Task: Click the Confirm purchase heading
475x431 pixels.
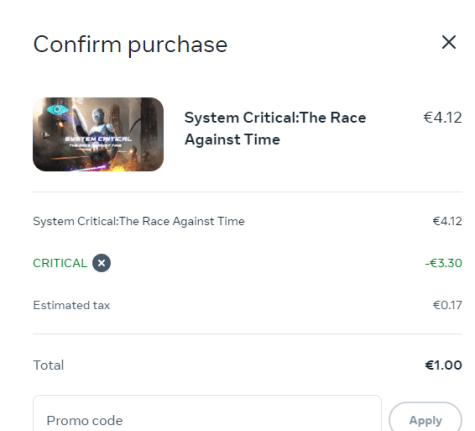Action: (130, 45)
